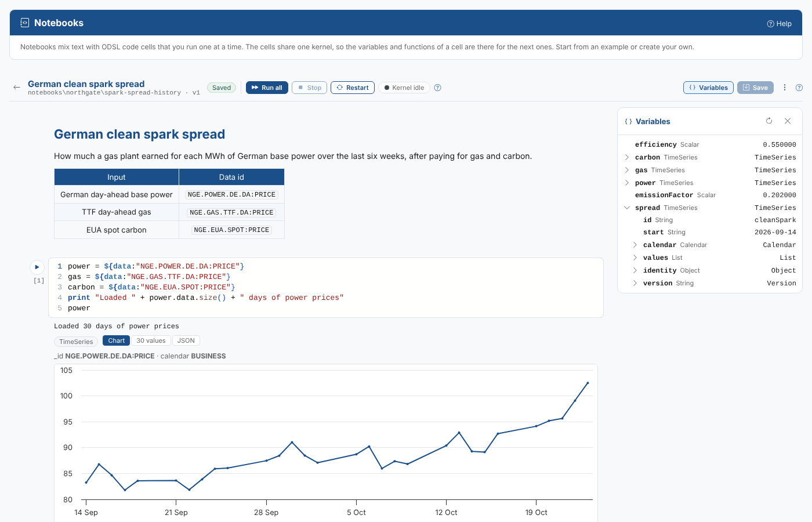Click the Run all button
This screenshot has height=522, width=812.
(x=267, y=88)
